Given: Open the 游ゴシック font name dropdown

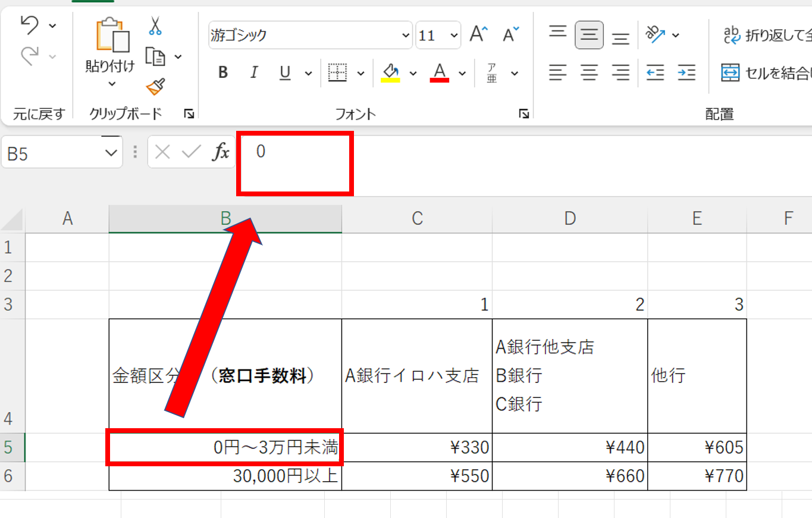Looking at the screenshot, I should (x=406, y=36).
